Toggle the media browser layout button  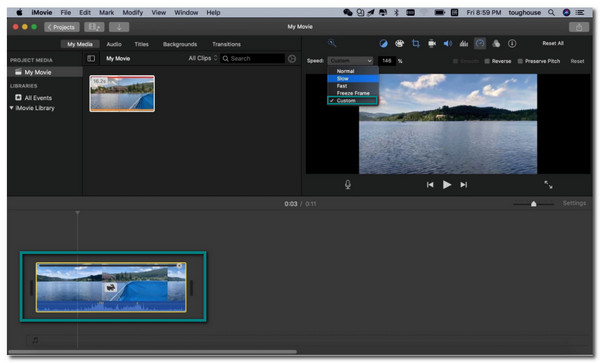94,27
